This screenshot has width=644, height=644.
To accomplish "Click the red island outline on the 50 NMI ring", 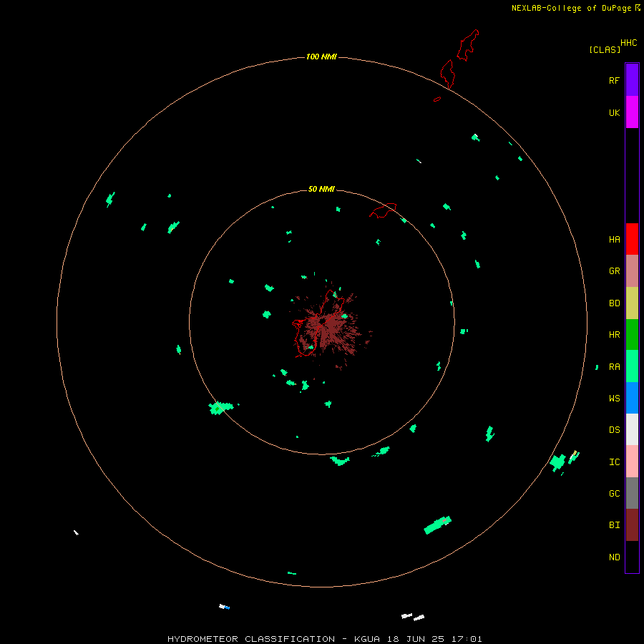I will 384,210.
